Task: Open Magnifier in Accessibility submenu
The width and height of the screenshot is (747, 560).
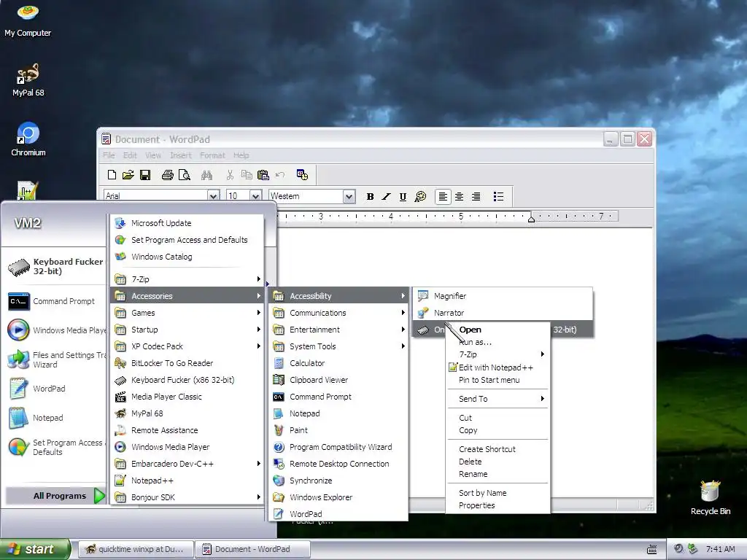Action: point(503,296)
